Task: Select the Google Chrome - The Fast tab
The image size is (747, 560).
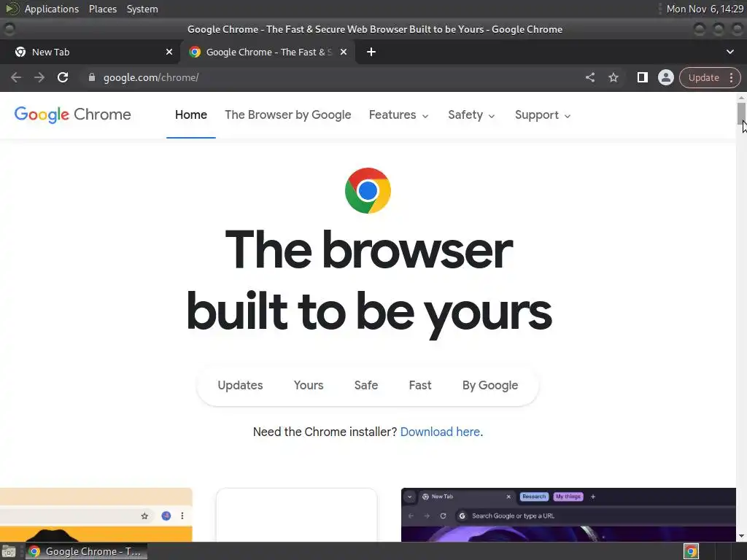Action: (x=268, y=52)
